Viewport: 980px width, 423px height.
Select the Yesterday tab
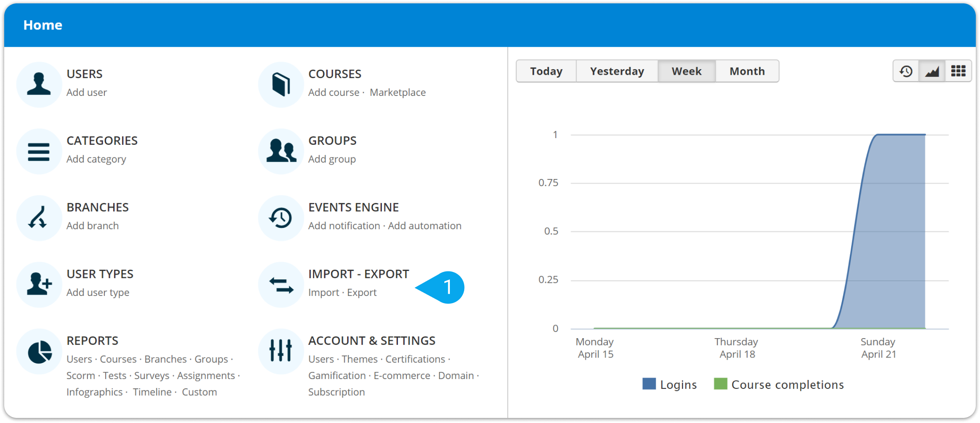click(617, 71)
